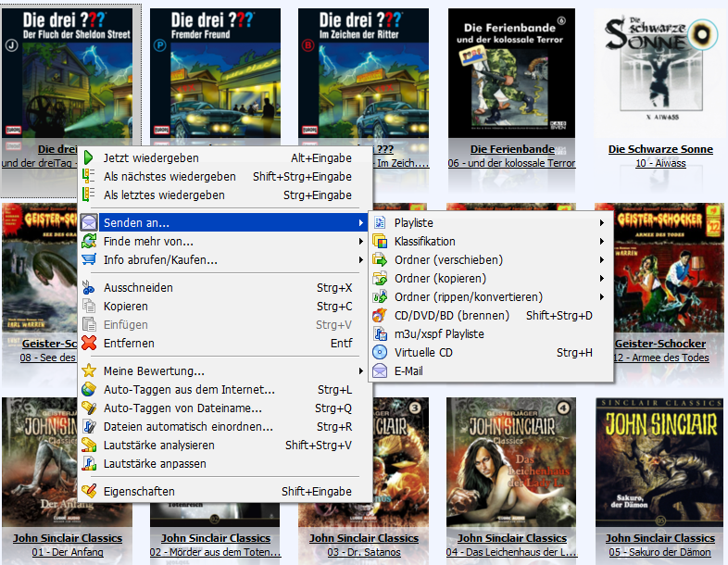Click the CD/DVD/BD brennen flame icon
The image size is (728, 565).
(380, 315)
